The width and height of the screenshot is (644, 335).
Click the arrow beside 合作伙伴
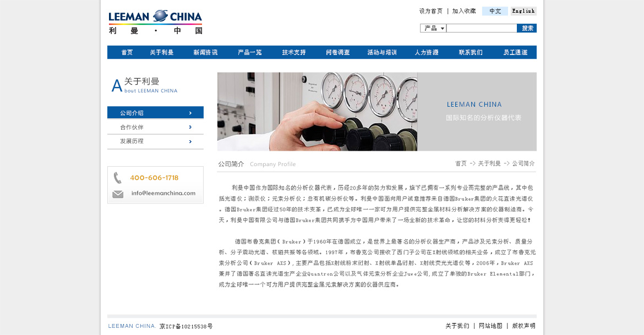(x=190, y=127)
